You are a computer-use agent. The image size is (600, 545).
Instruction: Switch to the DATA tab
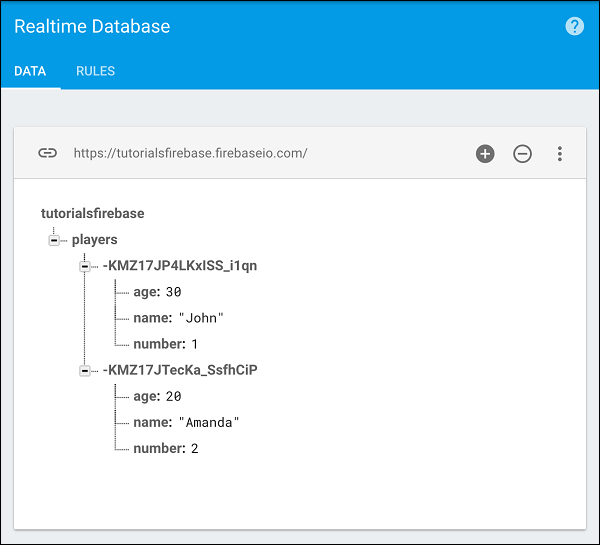(x=30, y=71)
